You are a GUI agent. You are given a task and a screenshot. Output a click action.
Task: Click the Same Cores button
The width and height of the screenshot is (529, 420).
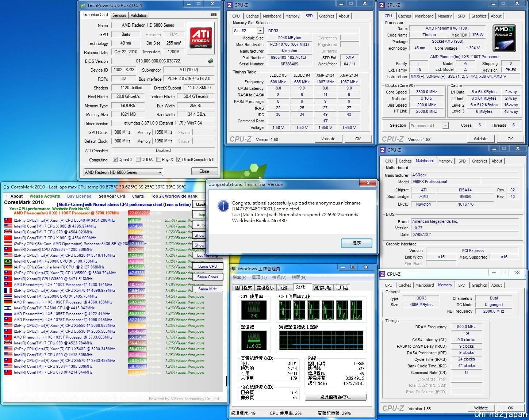coord(207,277)
